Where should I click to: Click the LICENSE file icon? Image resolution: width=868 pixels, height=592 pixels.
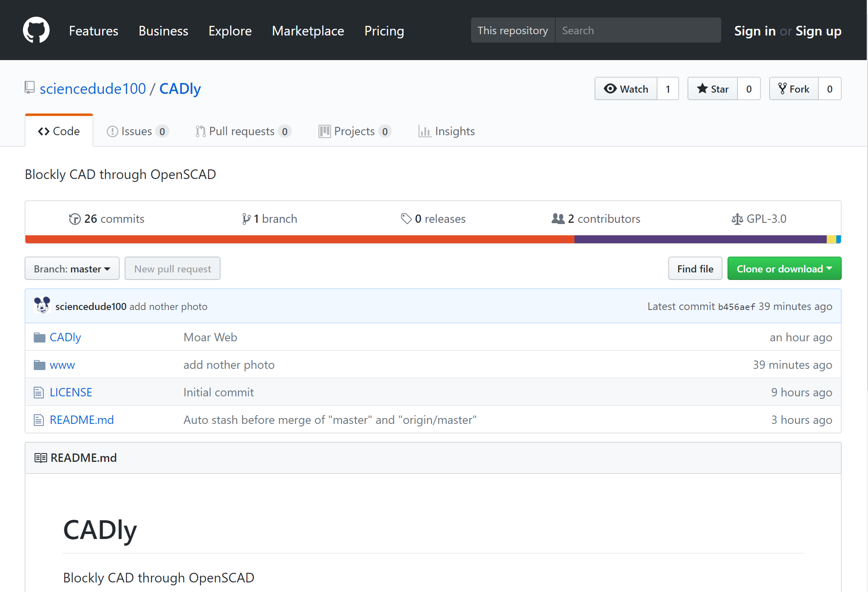[39, 393]
